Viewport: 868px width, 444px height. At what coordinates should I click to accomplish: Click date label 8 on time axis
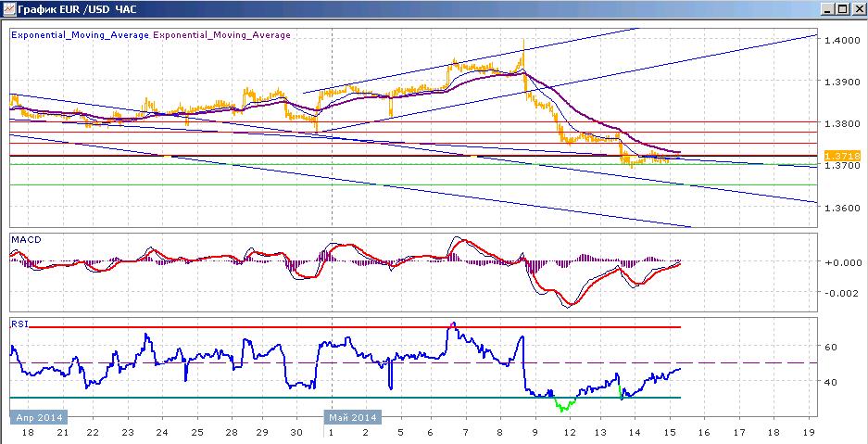(500, 432)
